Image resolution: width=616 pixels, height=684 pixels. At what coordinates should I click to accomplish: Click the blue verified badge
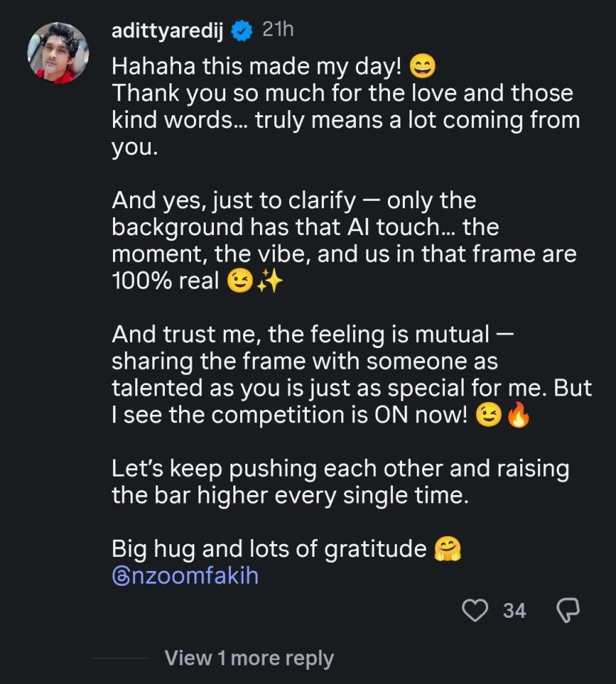click(241, 30)
